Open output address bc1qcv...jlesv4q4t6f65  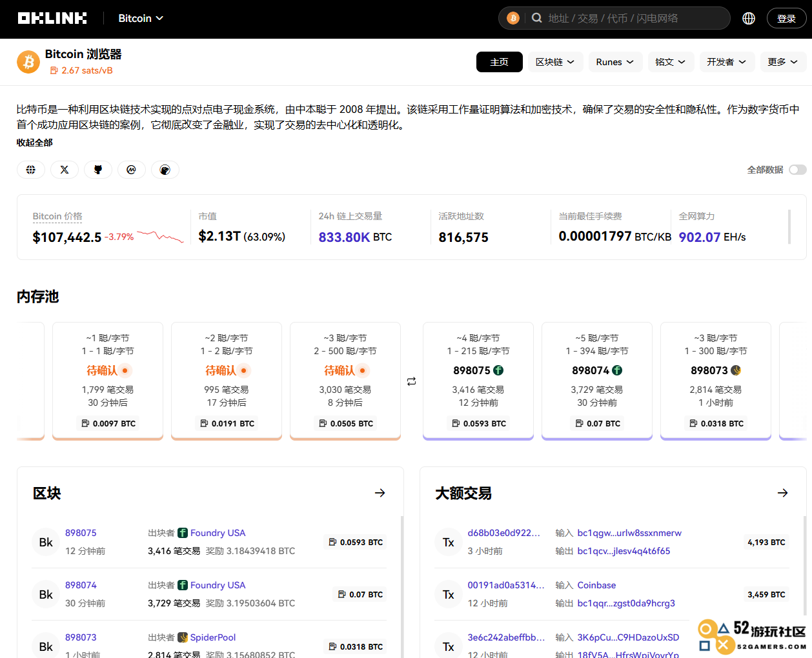[624, 551]
